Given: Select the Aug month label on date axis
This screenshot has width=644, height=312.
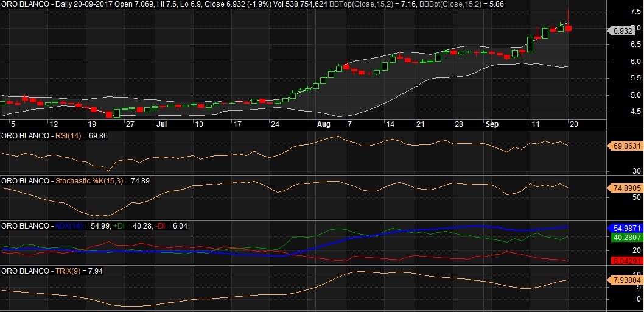Looking at the screenshot, I should (323, 124).
